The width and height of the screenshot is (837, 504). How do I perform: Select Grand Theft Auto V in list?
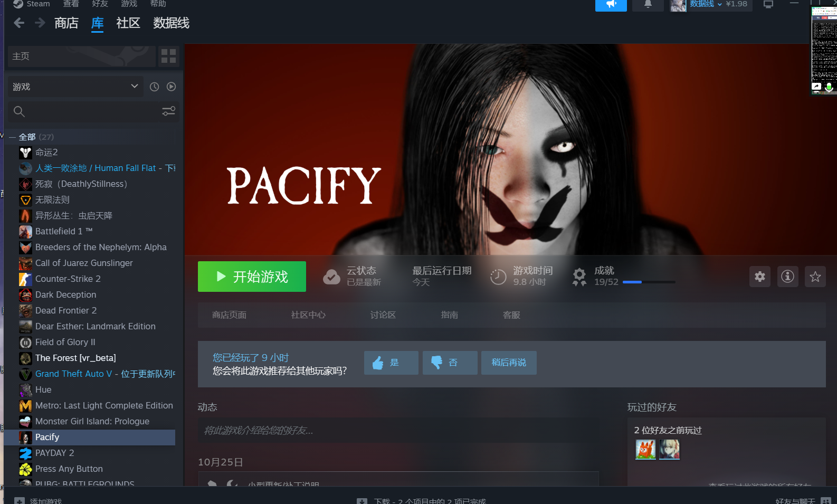coord(90,374)
